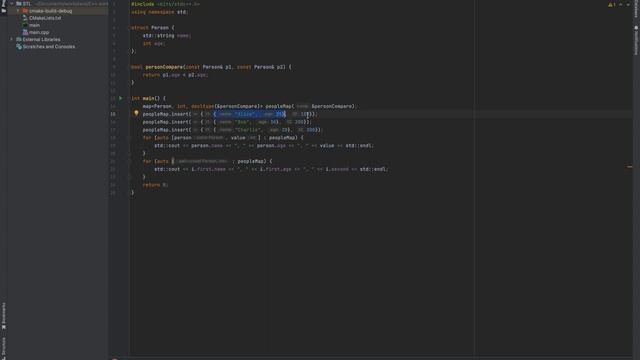The height and width of the screenshot is (360, 640).
Task: Click the second for auto loop line
Action: click(x=207, y=161)
